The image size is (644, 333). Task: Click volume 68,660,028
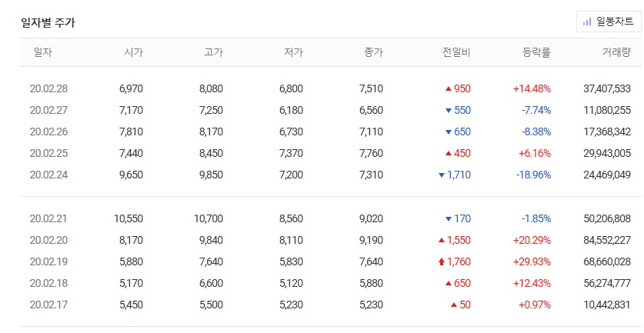[607, 261]
